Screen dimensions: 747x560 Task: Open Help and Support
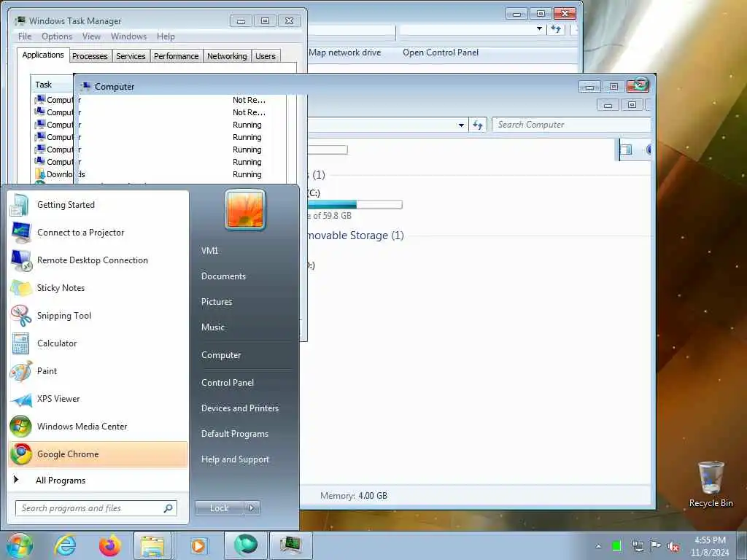tap(235, 459)
